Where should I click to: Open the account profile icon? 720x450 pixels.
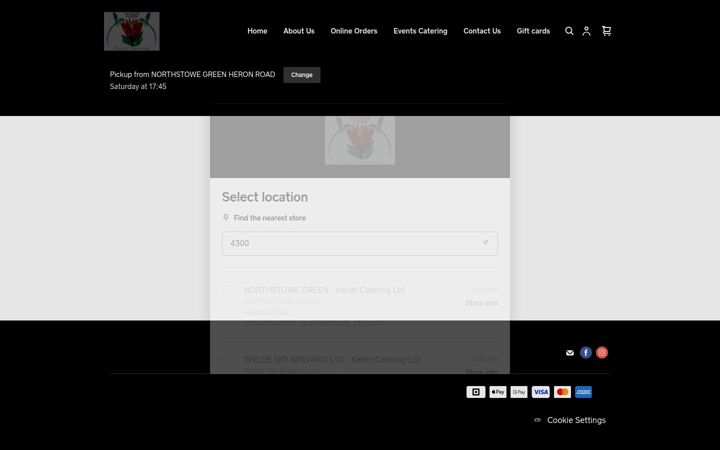[586, 31]
